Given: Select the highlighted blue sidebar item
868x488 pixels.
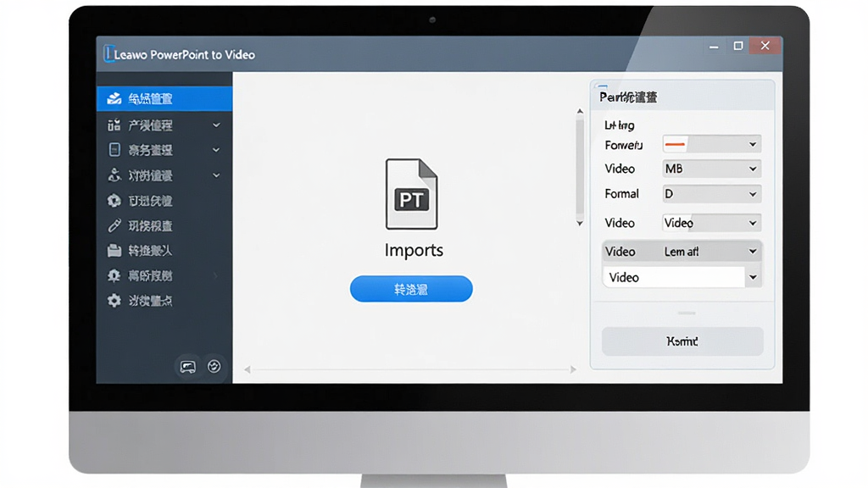Looking at the screenshot, I should tap(164, 98).
